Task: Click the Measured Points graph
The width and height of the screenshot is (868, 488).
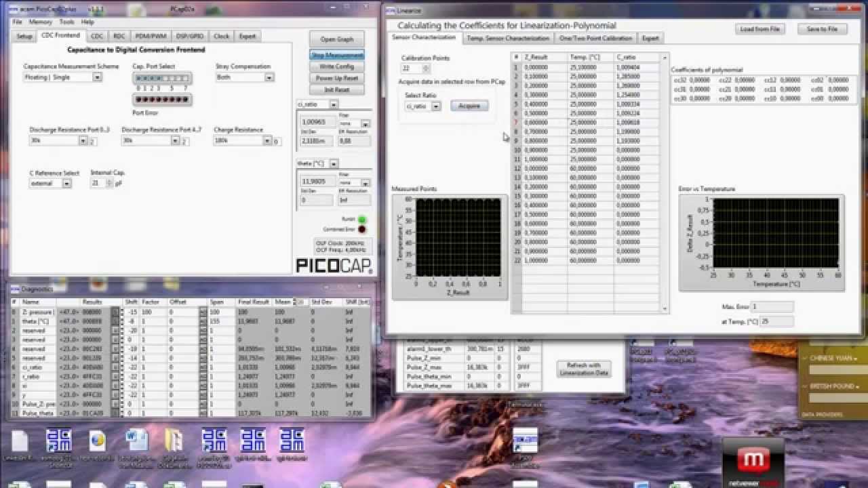Action: pyautogui.click(x=449, y=247)
